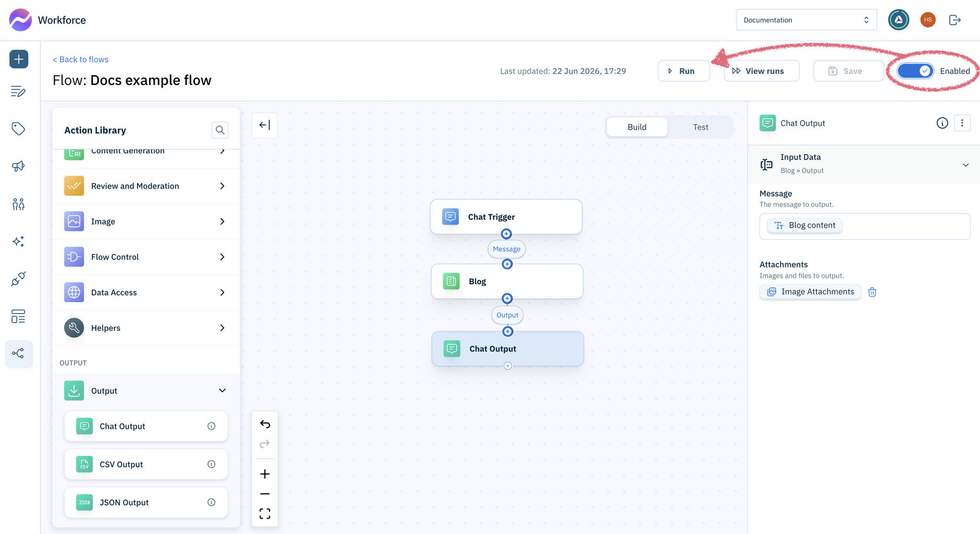Expand the Data Access category
The height and width of the screenshot is (534, 980).
pos(146,292)
